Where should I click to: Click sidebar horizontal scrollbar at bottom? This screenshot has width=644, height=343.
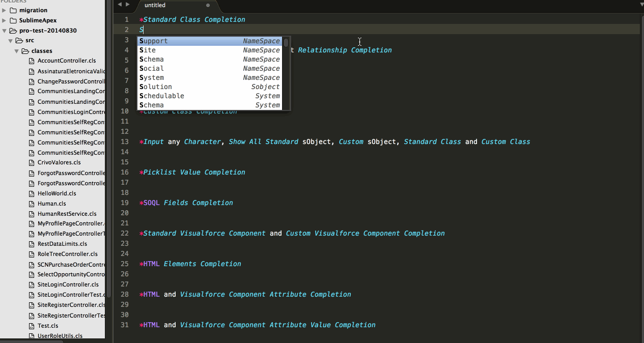click(x=32, y=341)
